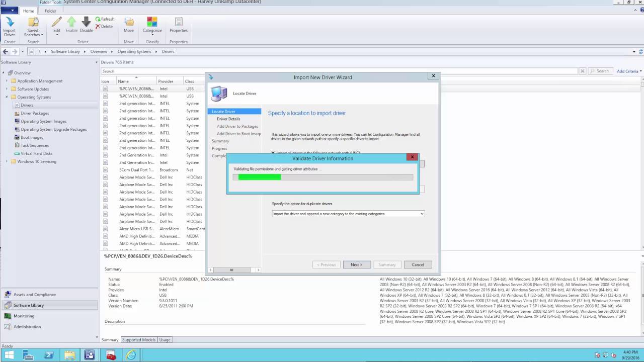Open Saved Searches menu

33,27
